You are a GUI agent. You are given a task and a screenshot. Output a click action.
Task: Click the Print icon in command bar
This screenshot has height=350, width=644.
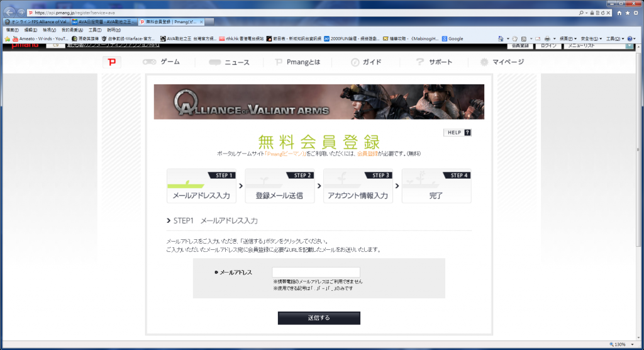click(547, 38)
